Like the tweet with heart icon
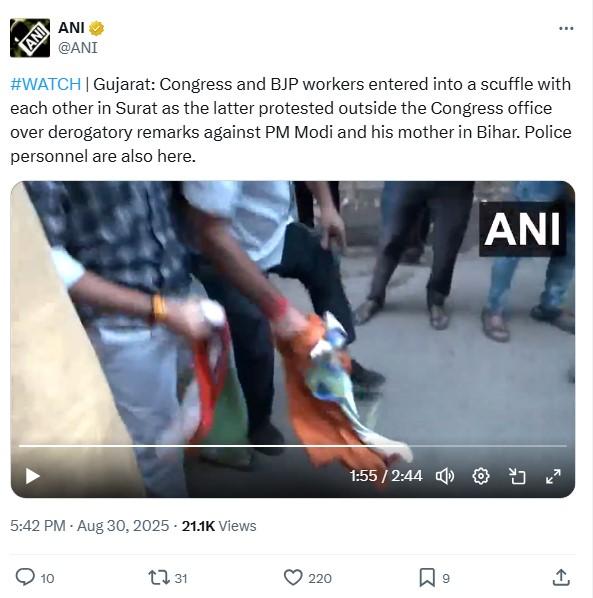This screenshot has height=598, width=593. (x=293, y=577)
